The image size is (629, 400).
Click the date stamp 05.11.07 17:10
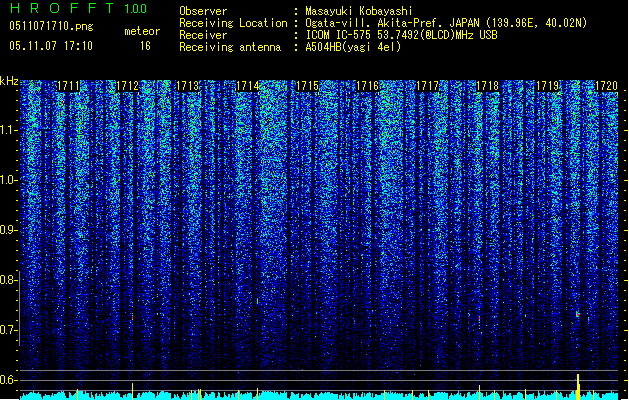[x=51, y=46]
